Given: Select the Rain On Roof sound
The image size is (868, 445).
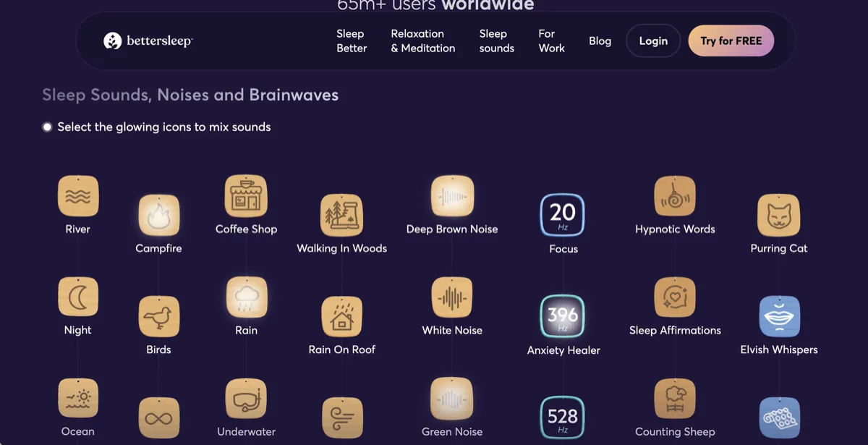Looking at the screenshot, I should 342,316.
